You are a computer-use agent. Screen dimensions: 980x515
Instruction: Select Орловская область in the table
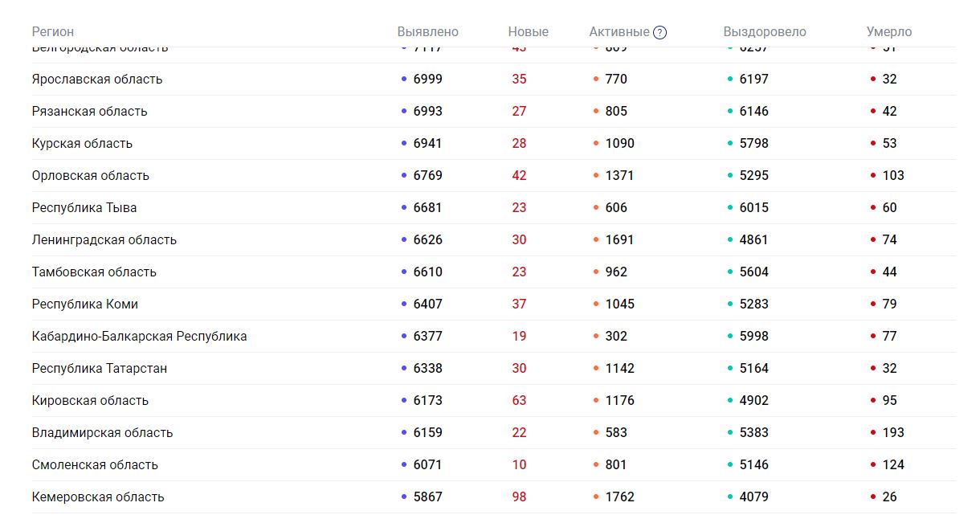91,176
